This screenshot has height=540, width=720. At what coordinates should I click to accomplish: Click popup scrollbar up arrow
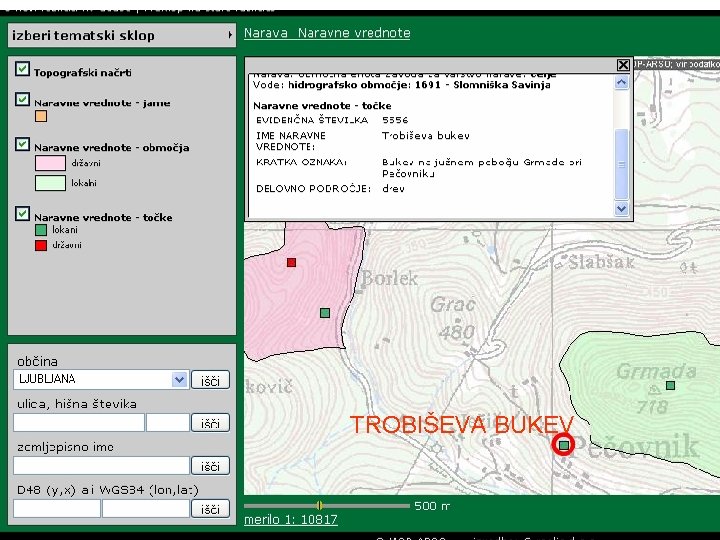[621, 83]
